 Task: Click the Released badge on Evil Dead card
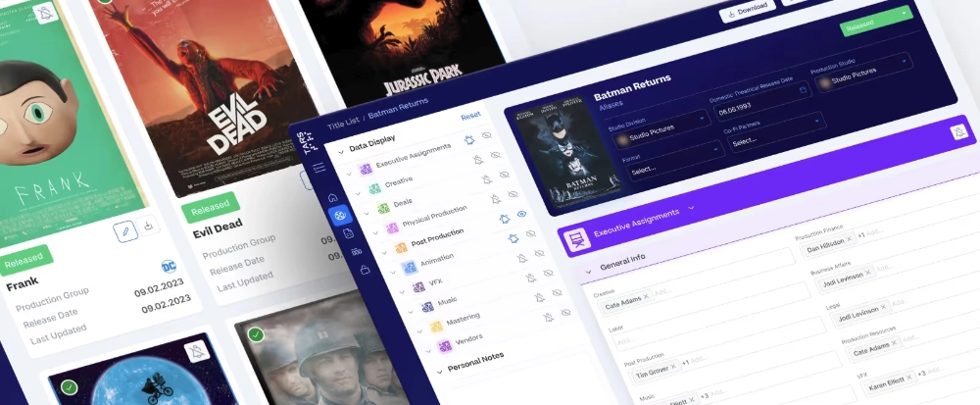(212, 208)
